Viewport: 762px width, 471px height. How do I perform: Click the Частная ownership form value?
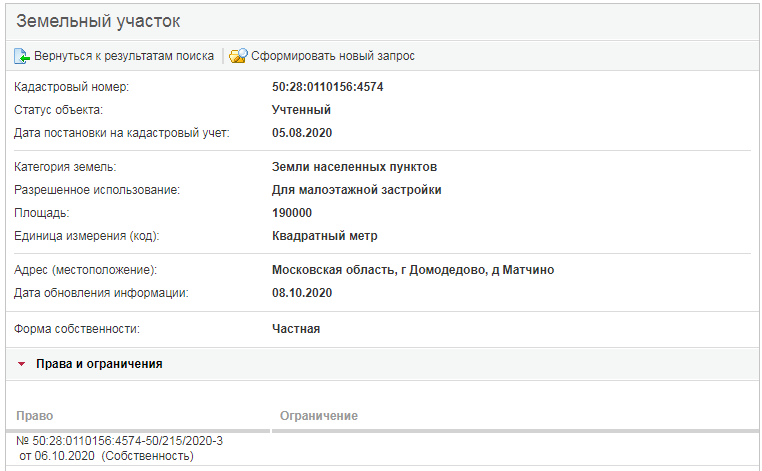pos(296,329)
